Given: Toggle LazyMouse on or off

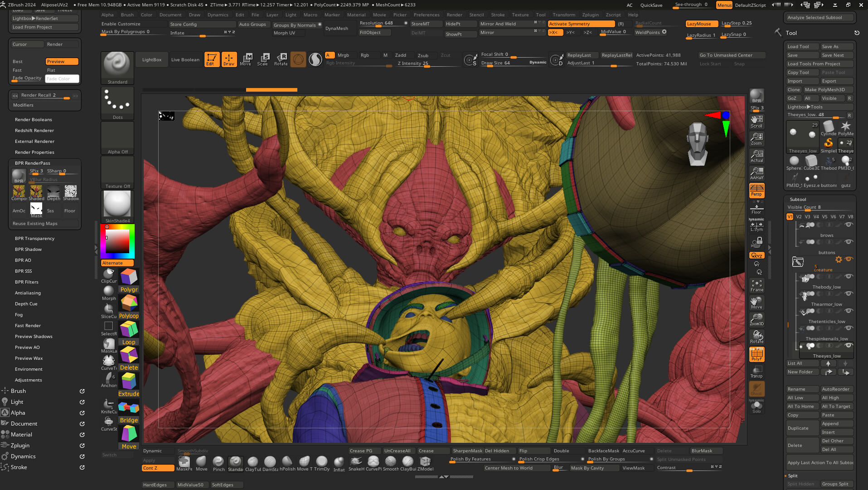Looking at the screenshot, I should pos(702,24).
